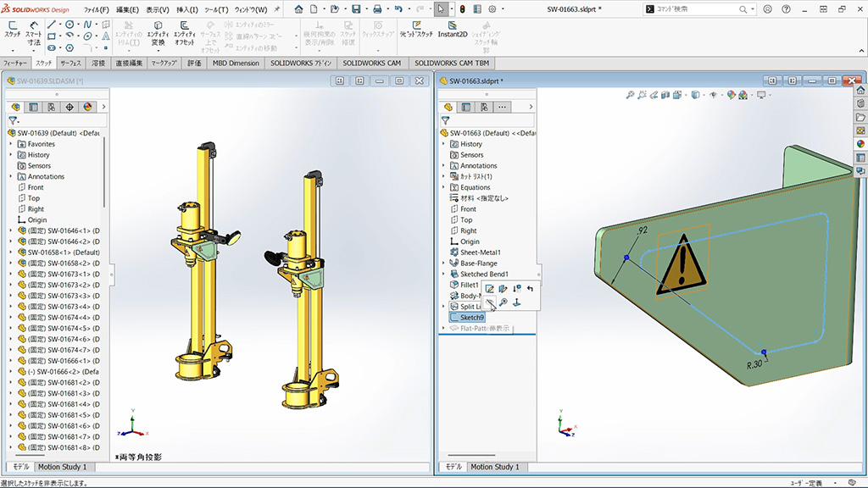Open the Edit Appearance color ball dropdown
This screenshot has width=868, height=488.
click(733, 95)
